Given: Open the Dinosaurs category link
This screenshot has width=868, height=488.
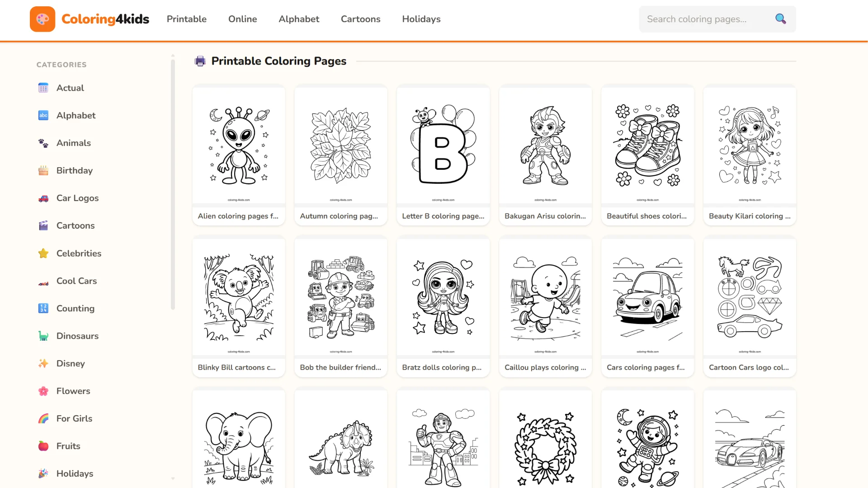Looking at the screenshot, I should (x=77, y=336).
